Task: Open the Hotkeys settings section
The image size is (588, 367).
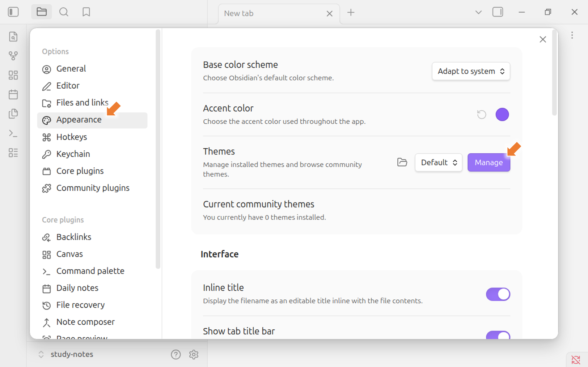Action: pyautogui.click(x=92, y=137)
